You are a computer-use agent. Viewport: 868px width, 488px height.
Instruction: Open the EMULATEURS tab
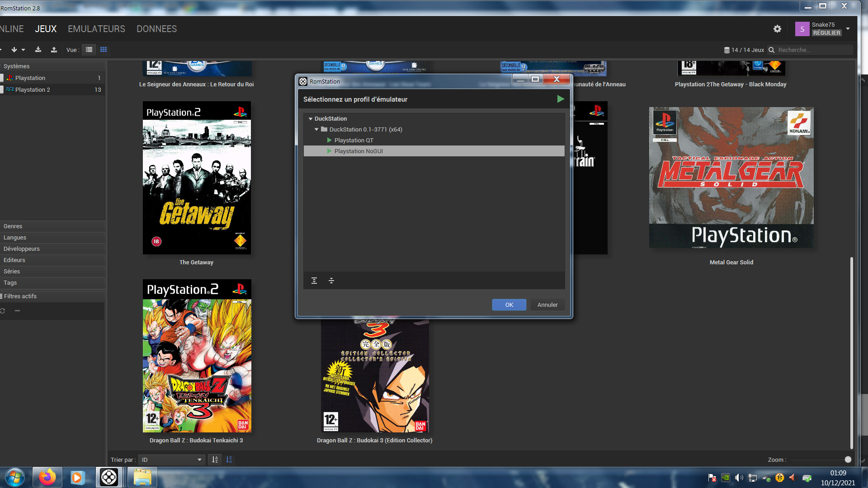pyautogui.click(x=96, y=29)
